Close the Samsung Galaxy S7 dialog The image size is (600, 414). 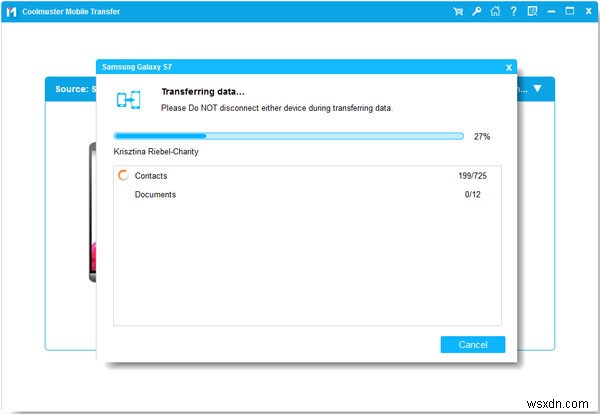509,68
